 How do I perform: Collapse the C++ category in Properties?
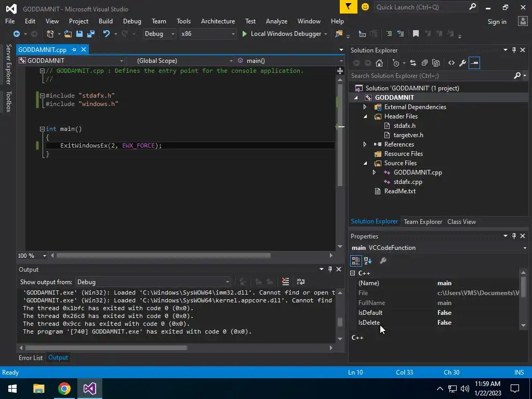[353, 273]
